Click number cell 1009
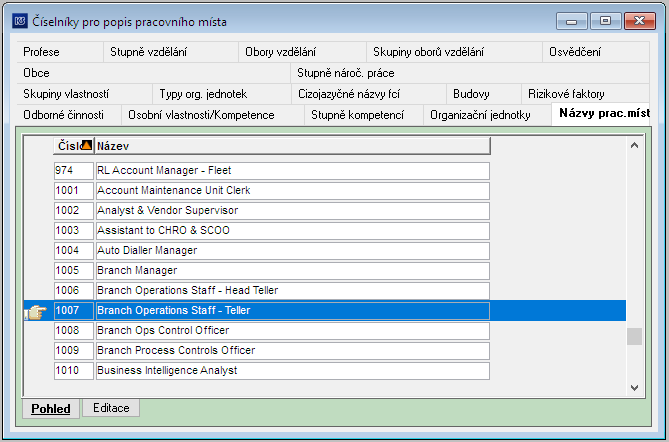The width and height of the screenshot is (669, 442). [x=74, y=351]
